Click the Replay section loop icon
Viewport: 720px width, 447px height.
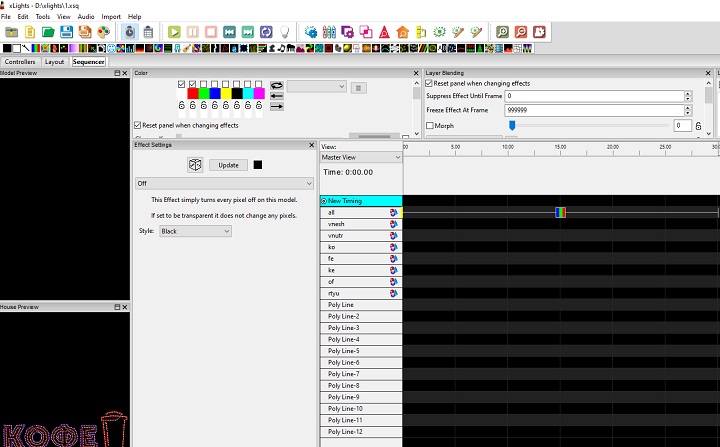click(266, 32)
